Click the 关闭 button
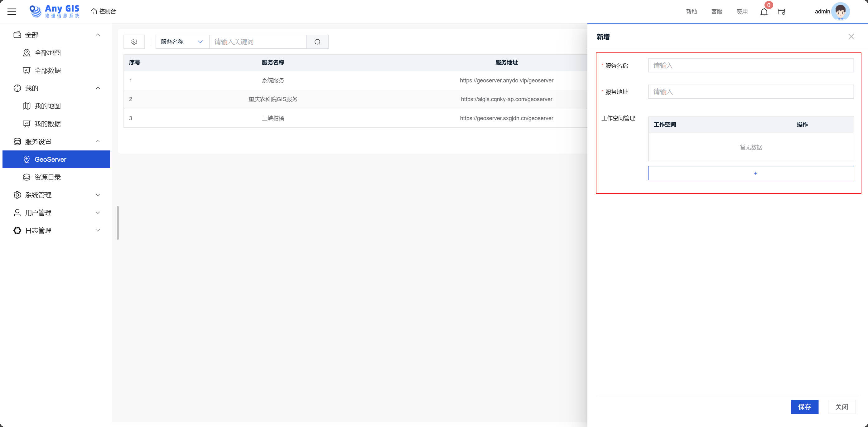 [x=841, y=407]
